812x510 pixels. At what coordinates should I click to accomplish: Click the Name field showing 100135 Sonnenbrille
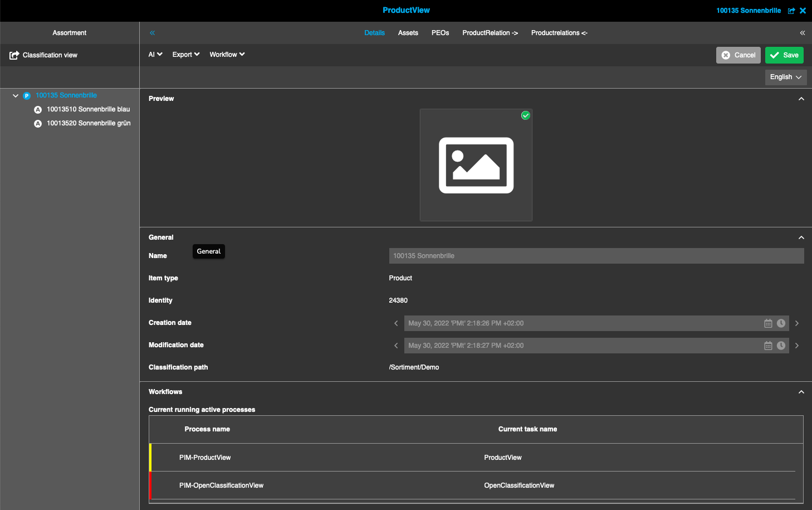click(x=596, y=255)
